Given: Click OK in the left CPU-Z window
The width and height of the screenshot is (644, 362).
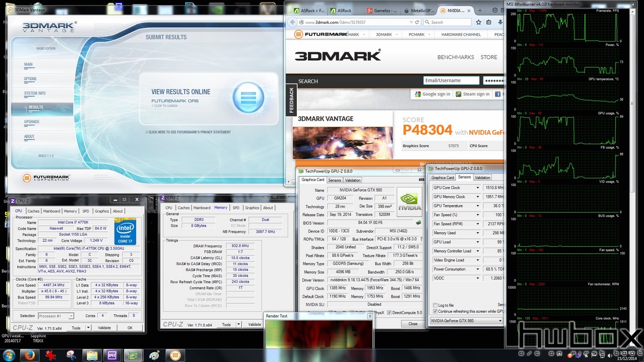Looking at the screenshot, I should click(x=130, y=328).
